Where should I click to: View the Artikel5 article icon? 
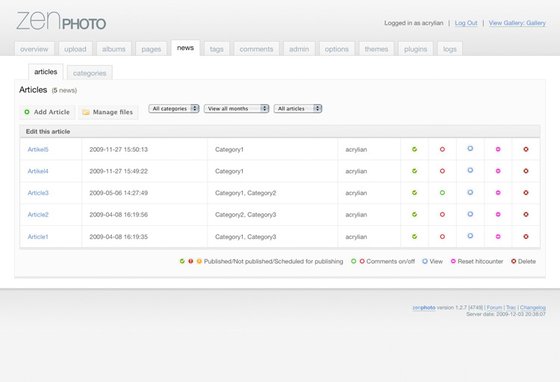tap(470, 149)
